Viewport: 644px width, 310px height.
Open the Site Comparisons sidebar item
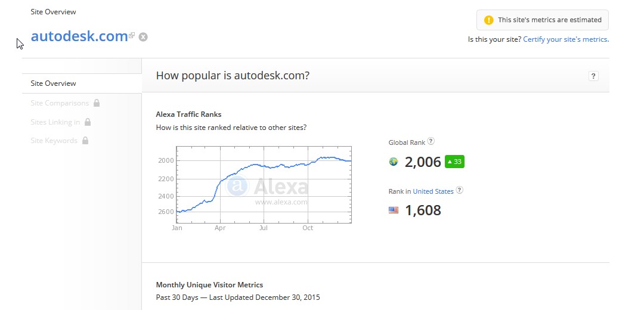(60, 103)
